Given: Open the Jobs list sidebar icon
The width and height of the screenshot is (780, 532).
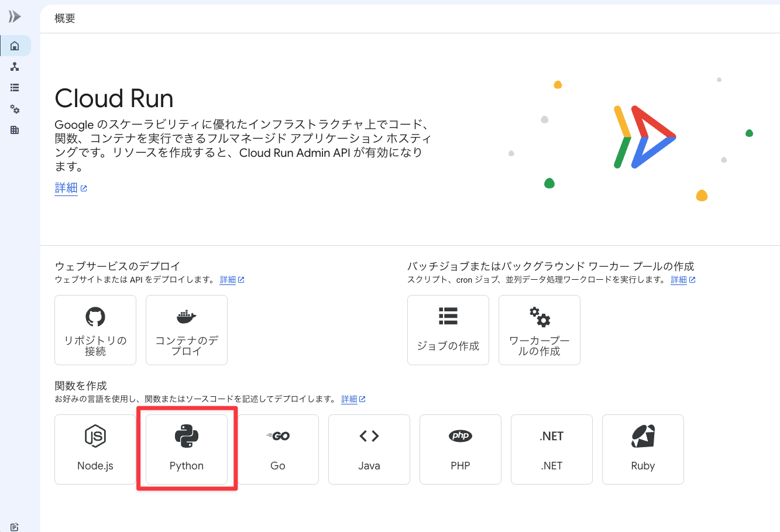Looking at the screenshot, I should coord(15,88).
